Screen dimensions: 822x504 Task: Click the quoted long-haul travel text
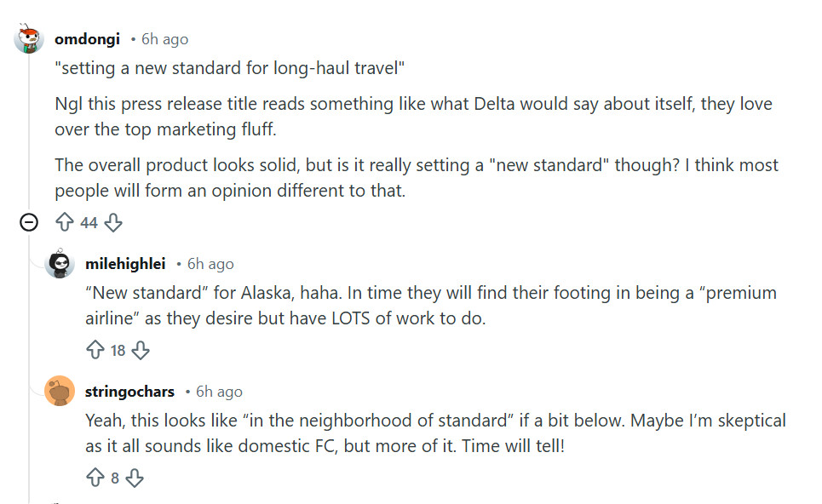pos(228,68)
